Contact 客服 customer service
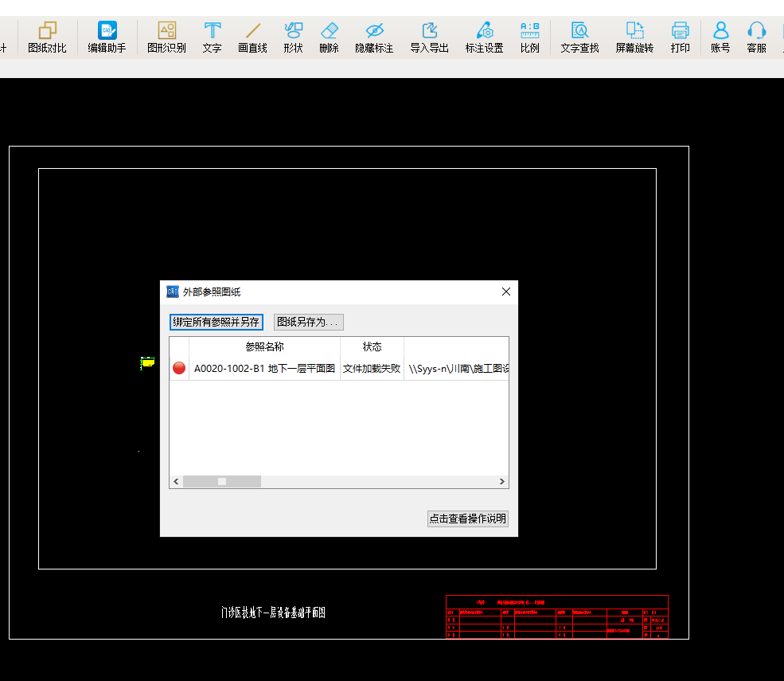The width and height of the screenshot is (784, 681). click(x=756, y=37)
